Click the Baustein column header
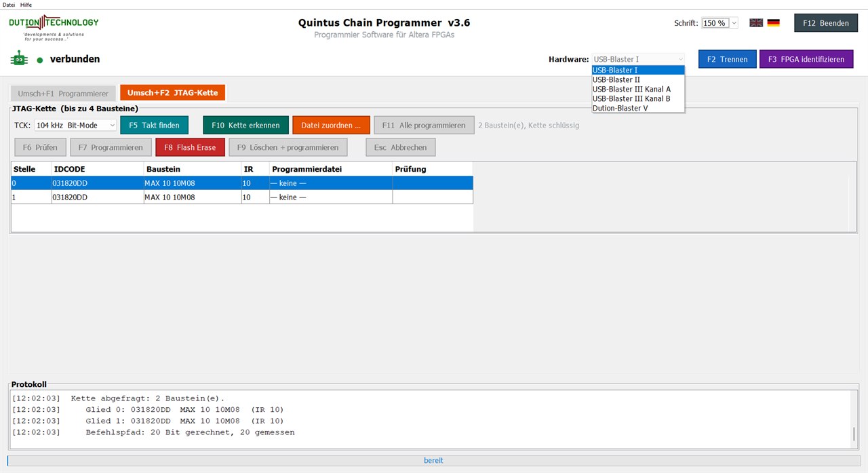The image size is (868, 473). (192, 169)
